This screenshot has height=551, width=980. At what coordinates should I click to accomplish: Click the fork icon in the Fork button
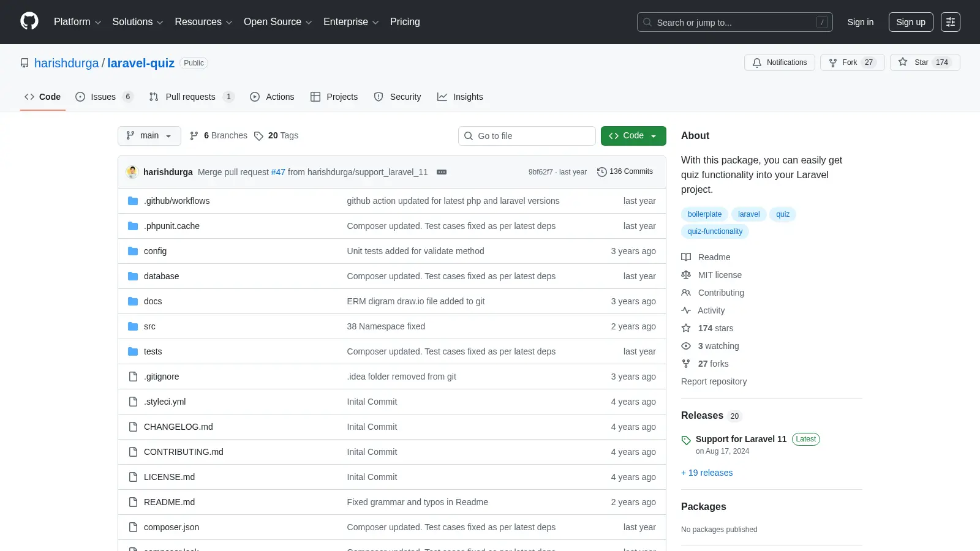[833, 62]
